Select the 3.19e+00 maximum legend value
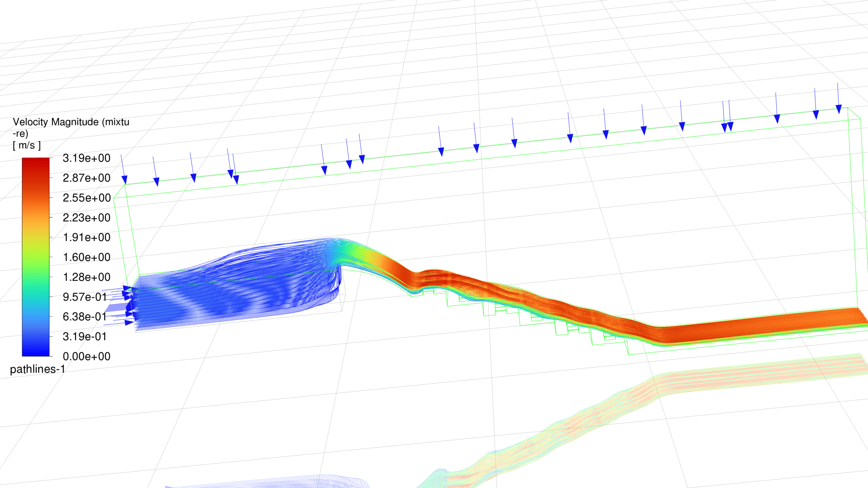This screenshot has height=488, width=868. click(86, 158)
